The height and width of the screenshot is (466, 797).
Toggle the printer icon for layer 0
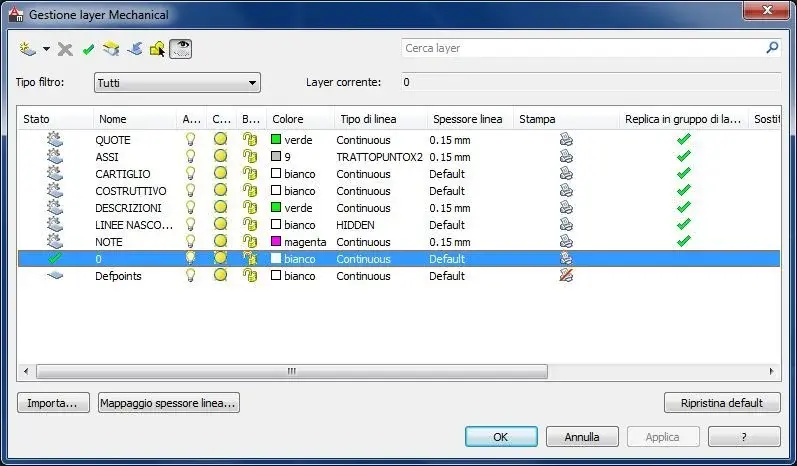[566, 258]
